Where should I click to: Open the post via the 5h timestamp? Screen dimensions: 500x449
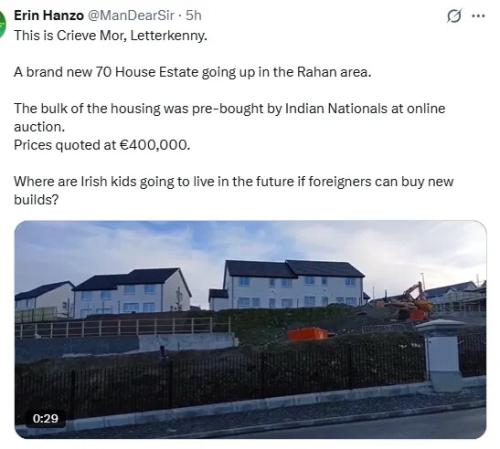193,15
